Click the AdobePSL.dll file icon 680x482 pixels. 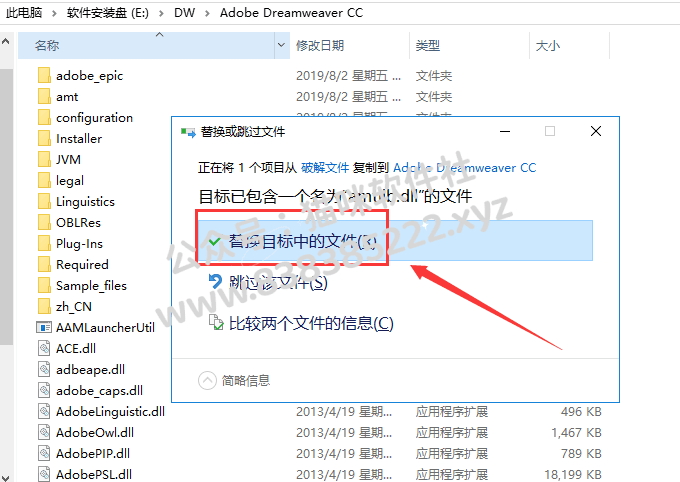pos(44,474)
